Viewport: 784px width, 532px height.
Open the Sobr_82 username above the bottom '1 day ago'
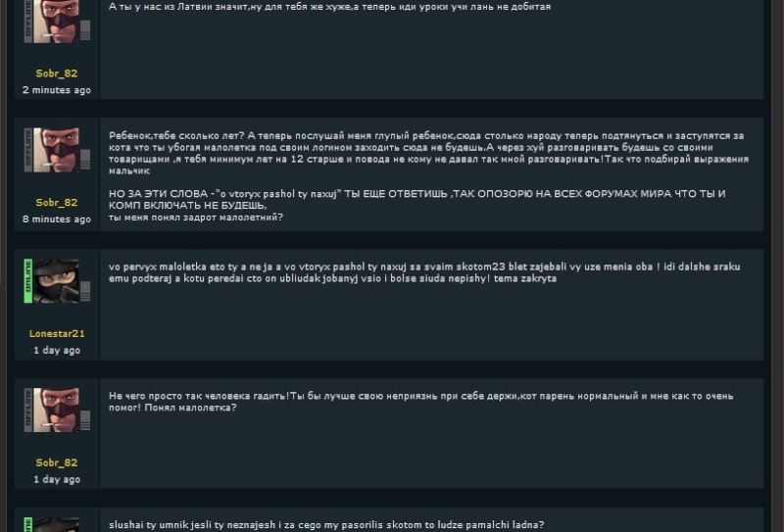[57, 463]
